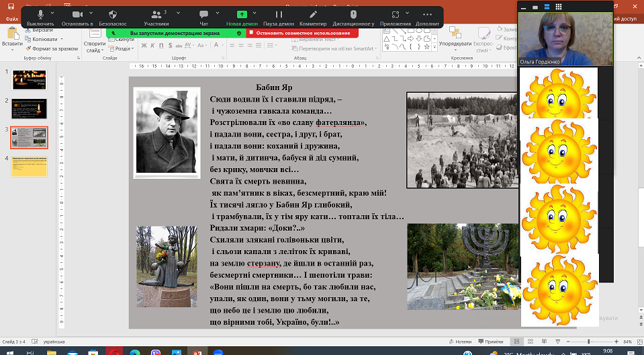The image size is (644, 355).
Task: Click the Бабин Яр poem title
Action: click(x=274, y=87)
